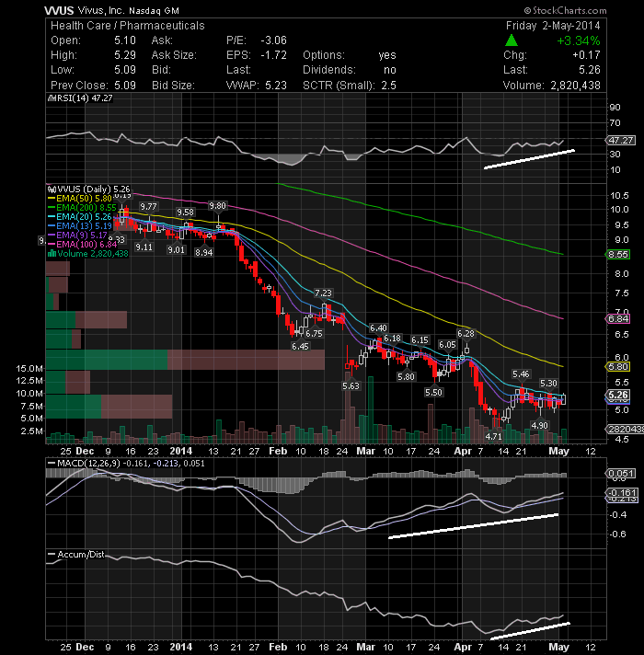Click the 5.63 low price annotation
This screenshot has height=655, width=644.
point(351,386)
